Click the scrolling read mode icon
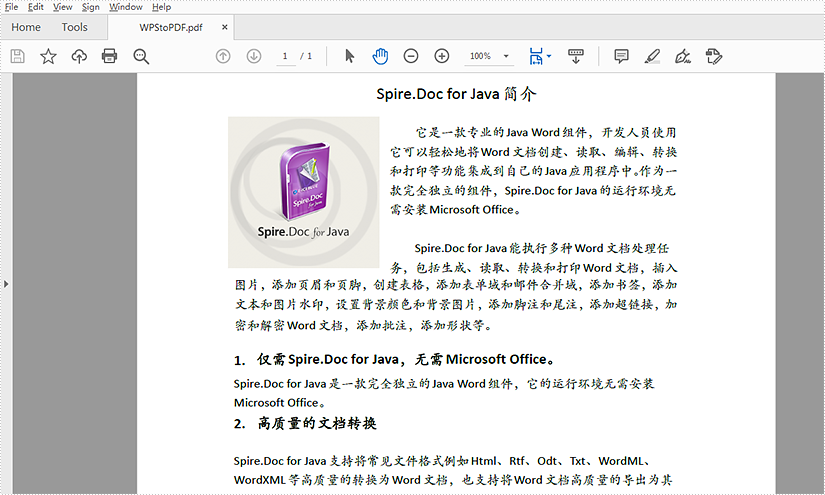Screen dimensions: 825x495 click(x=576, y=56)
